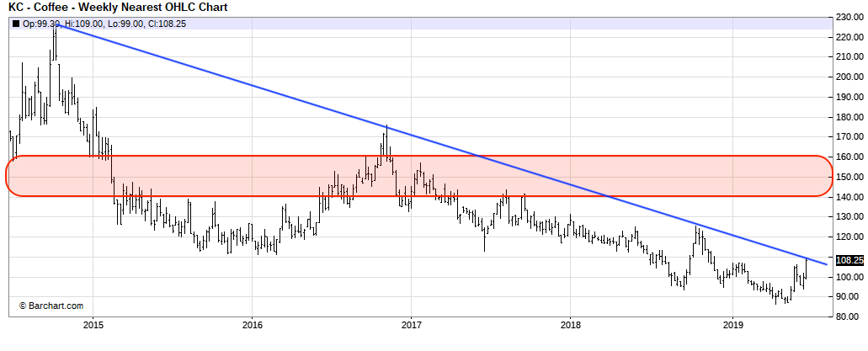Screen dimensions: 868x351
Task: Click the Hi:109.00 value in header
Action: (83, 24)
